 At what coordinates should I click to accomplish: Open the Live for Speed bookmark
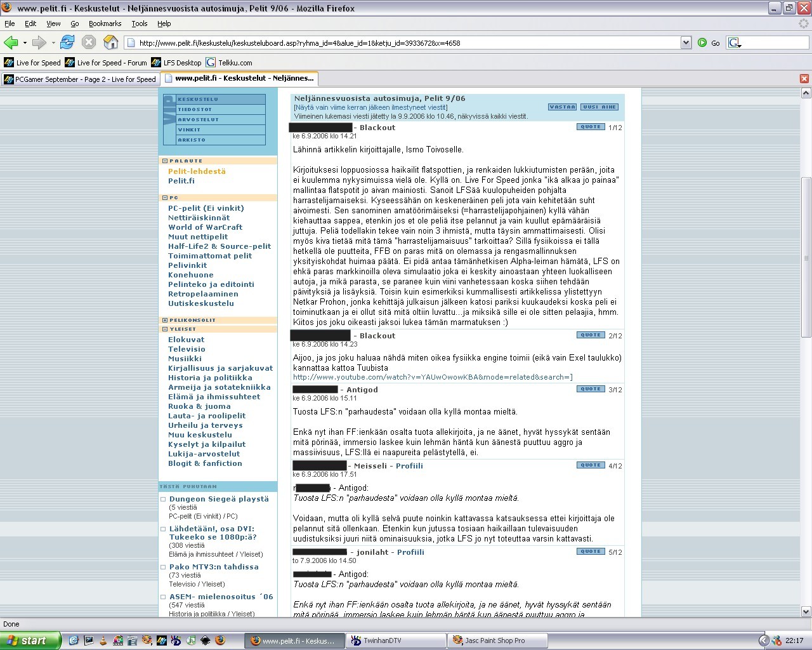tap(32, 63)
